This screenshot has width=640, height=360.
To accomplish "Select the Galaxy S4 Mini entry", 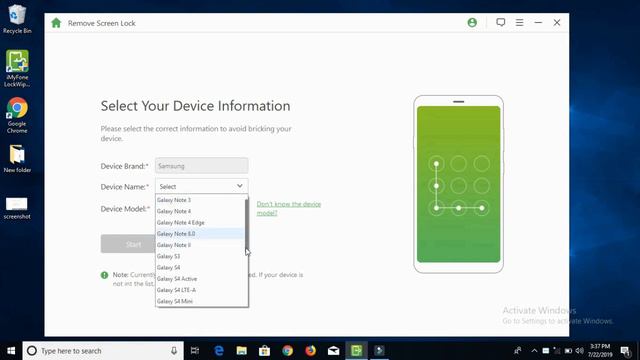I will (x=200, y=301).
